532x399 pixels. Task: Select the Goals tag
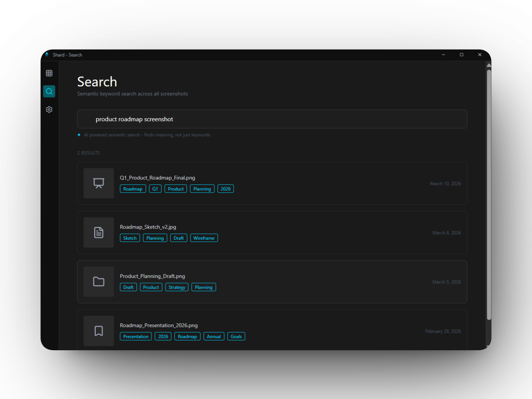(236, 336)
